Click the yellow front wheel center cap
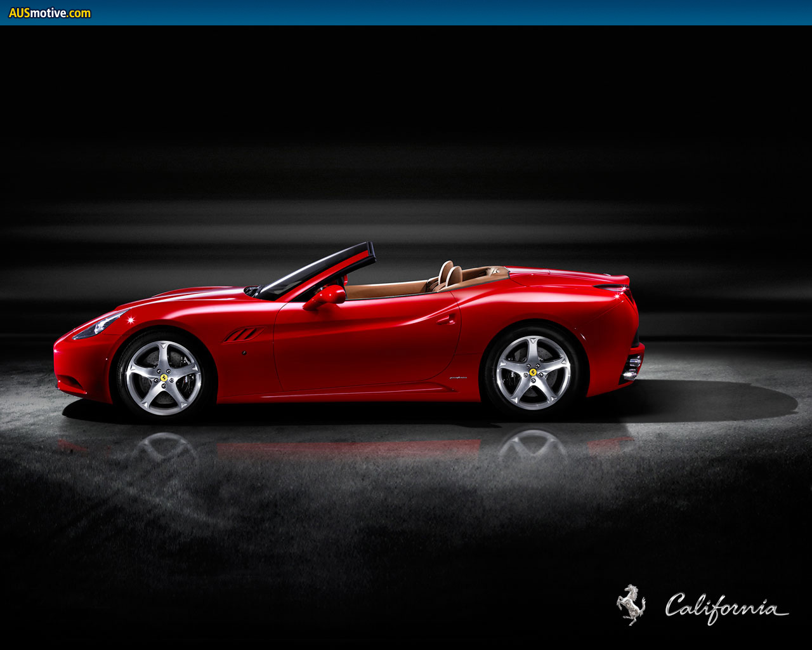This screenshot has width=812, height=650. tap(164, 378)
